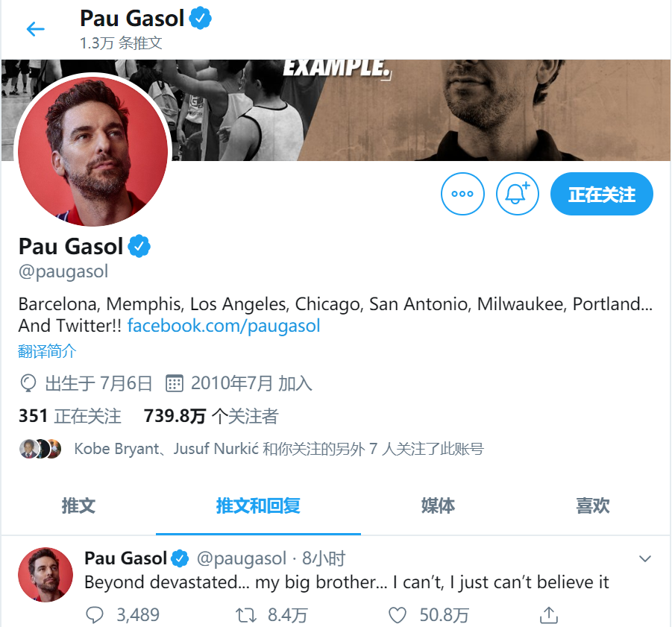Open the facebook.com/paugasol link
Viewport: 672px width, 627px height.
224,326
